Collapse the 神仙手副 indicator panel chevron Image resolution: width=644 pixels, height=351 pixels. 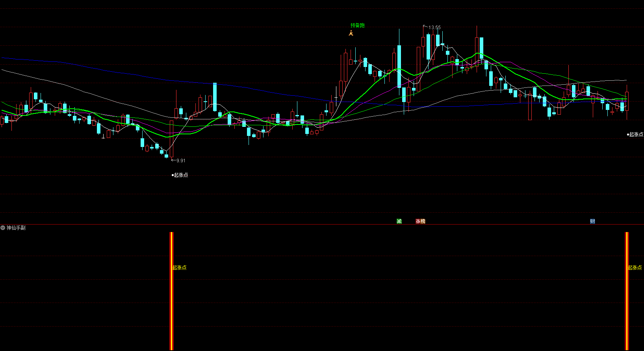coord(3,228)
